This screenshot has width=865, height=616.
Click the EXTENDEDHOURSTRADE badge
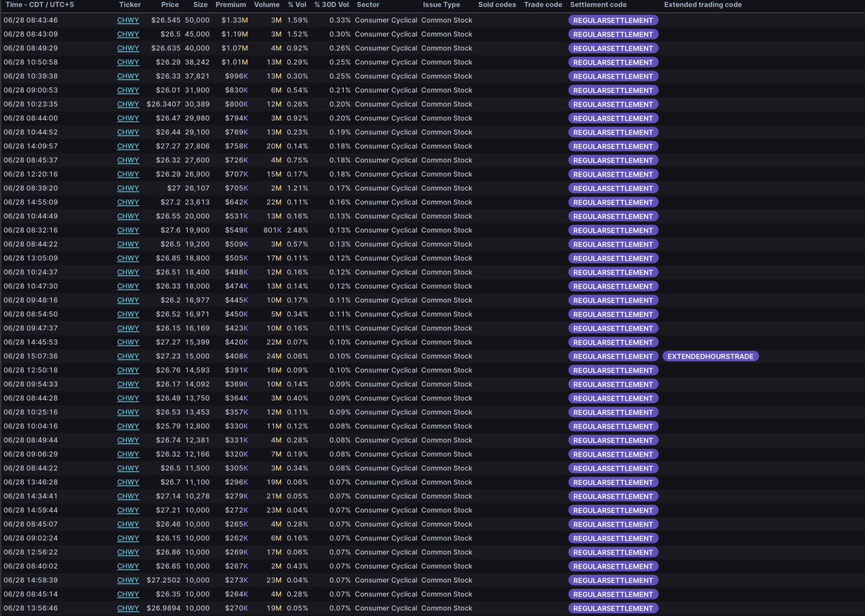711,357
